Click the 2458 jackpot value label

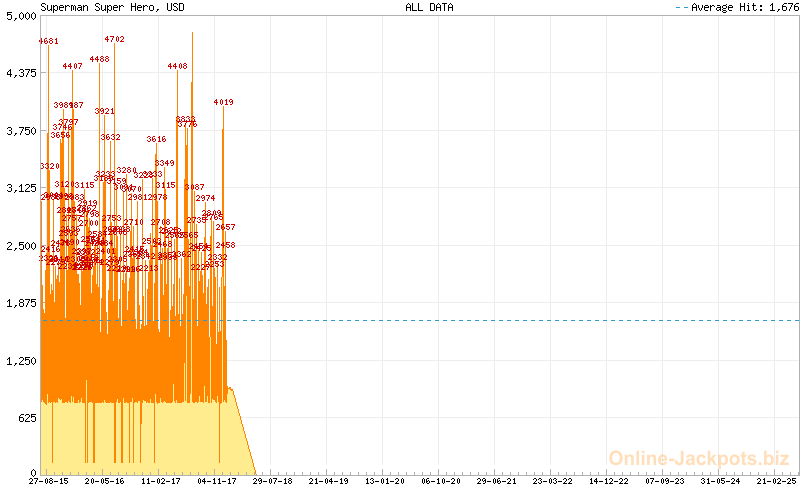226,246
